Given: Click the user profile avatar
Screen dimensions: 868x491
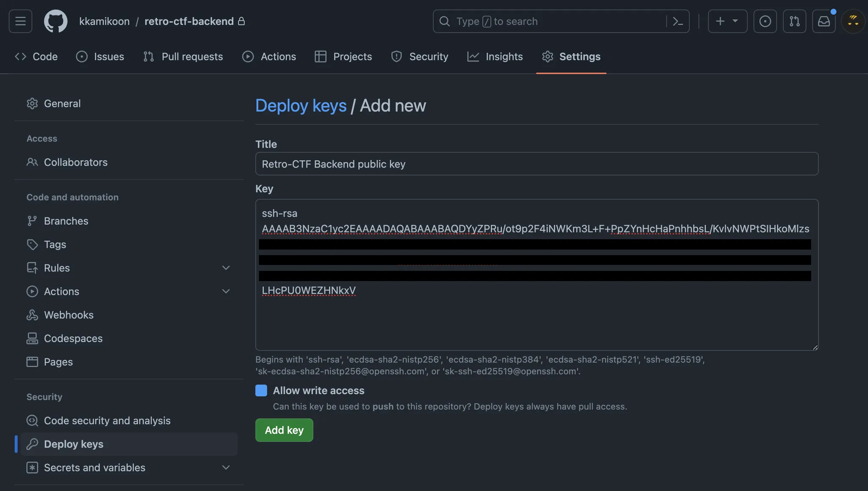Looking at the screenshot, I should [853, 21].
